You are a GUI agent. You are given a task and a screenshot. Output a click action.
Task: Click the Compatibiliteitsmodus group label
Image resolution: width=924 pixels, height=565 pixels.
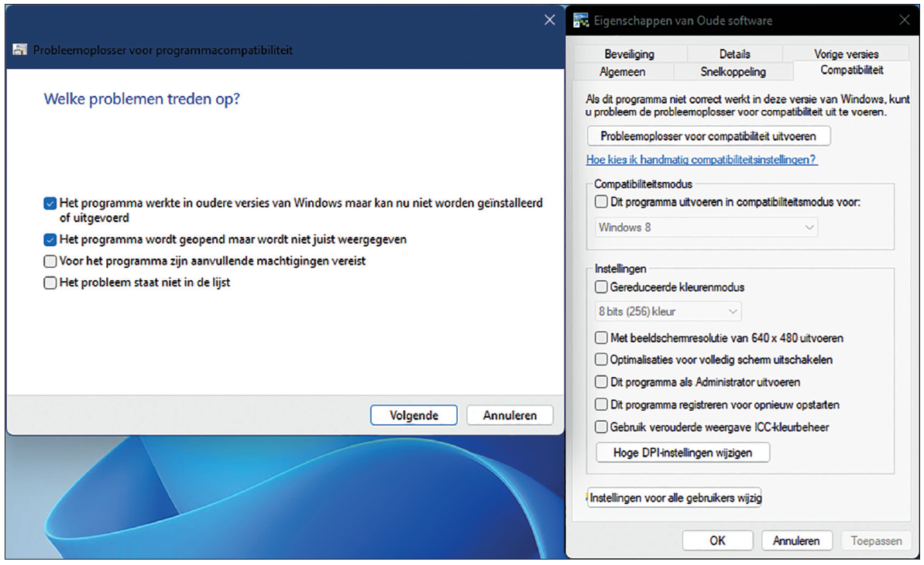[x=643, y=183]
